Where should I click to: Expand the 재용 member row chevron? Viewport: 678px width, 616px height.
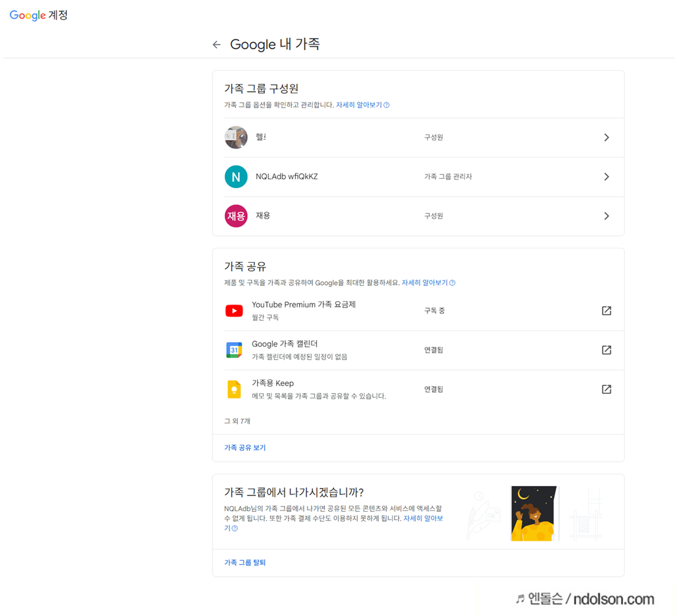click(607, 216)
